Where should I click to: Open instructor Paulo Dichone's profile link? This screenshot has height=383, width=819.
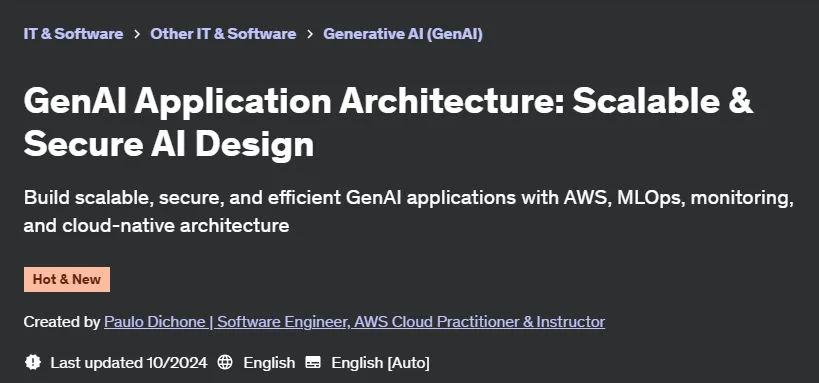coord(354,322)
